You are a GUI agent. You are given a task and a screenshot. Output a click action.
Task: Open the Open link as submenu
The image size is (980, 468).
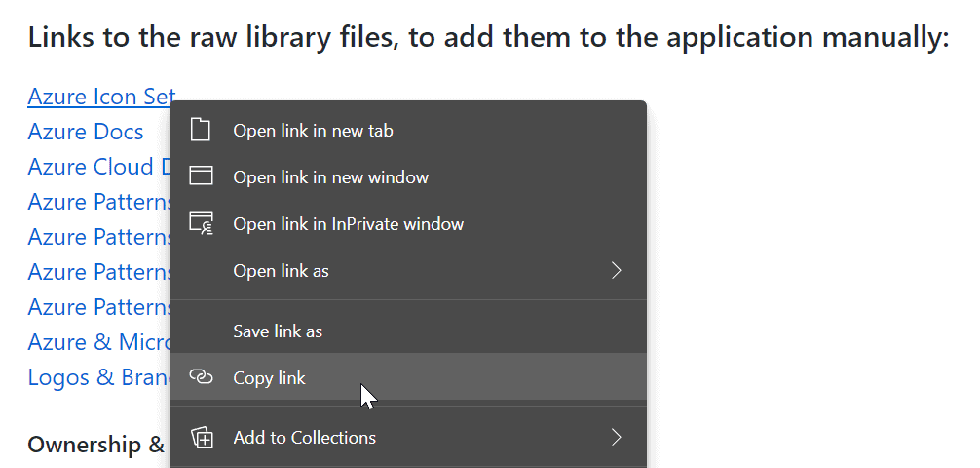click(408, 270)
